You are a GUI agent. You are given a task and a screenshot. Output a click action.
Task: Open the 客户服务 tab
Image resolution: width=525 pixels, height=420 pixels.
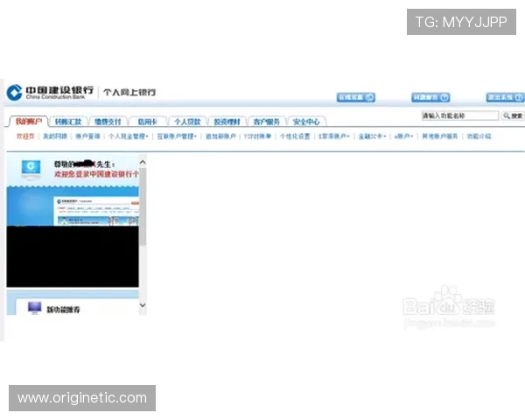(x=267, y=122)
